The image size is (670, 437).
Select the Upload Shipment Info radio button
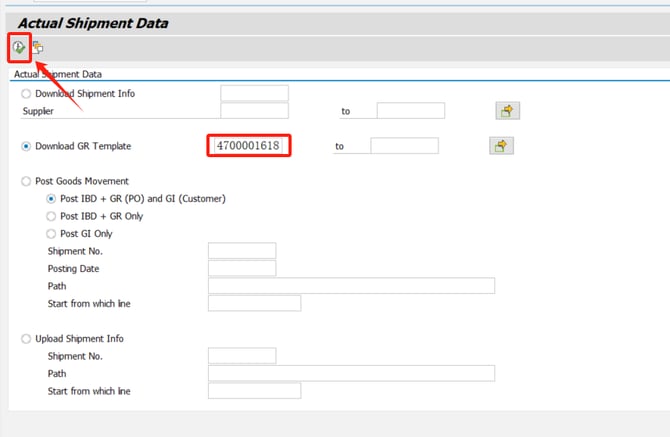point(26,339)
